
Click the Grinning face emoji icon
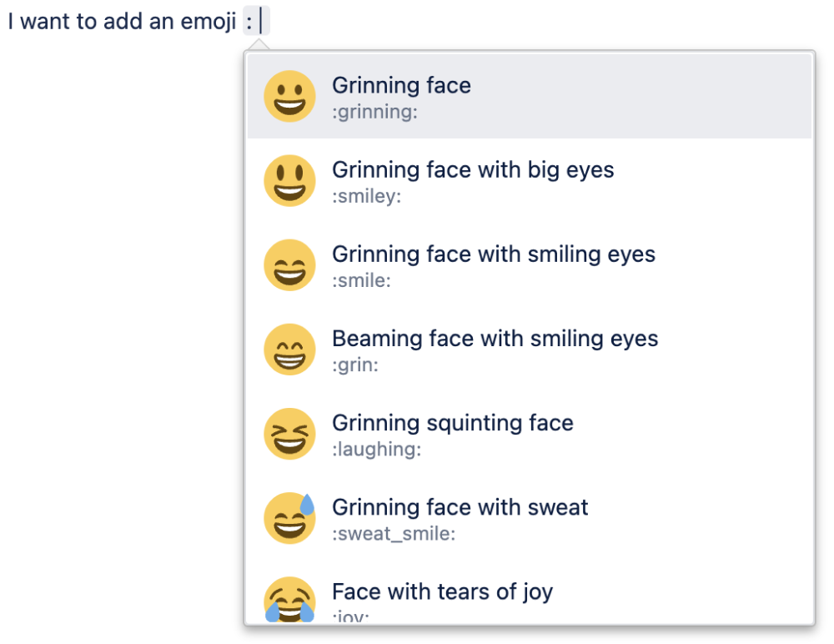(x=289, y=97)
